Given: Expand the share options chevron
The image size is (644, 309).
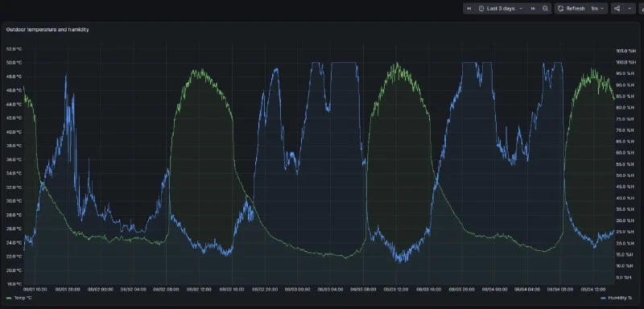Looking at the screenshot, I should point(630,9).
